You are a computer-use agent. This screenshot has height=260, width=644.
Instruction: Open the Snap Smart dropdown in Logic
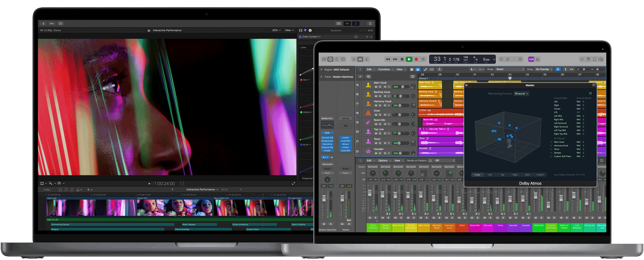click(510, 69)
